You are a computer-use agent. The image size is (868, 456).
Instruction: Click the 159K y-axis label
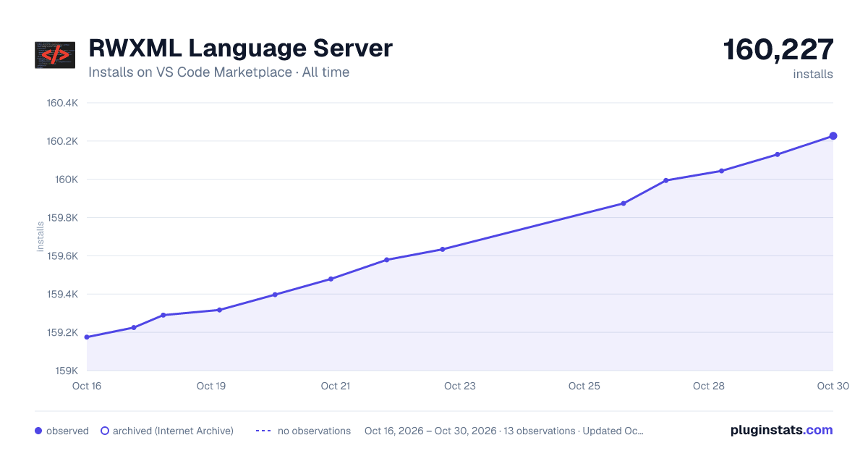click(x=67, y=371)
